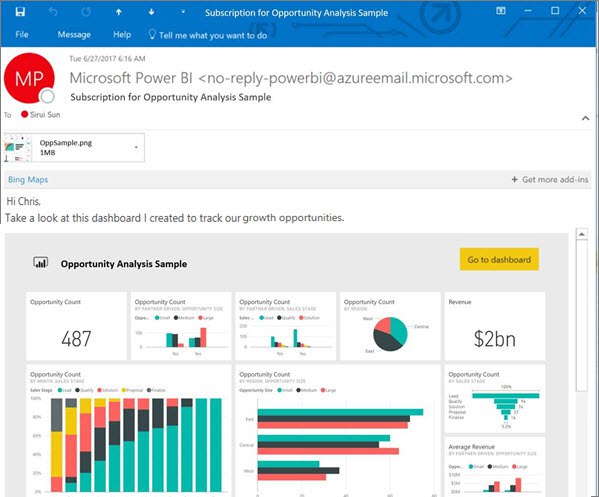Viewport: 599px width, 497px height.
Task: Click the Undo arrow icon
Action: pos(53,12)
